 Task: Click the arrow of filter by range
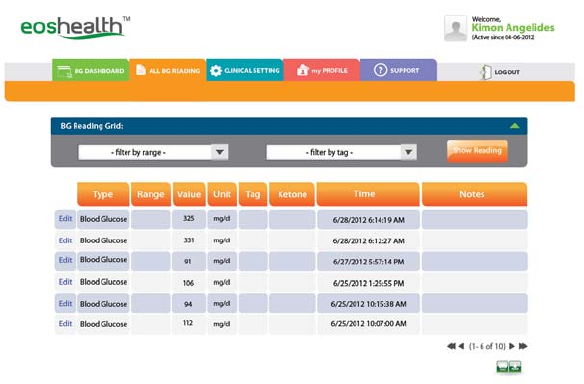point(220,152)
